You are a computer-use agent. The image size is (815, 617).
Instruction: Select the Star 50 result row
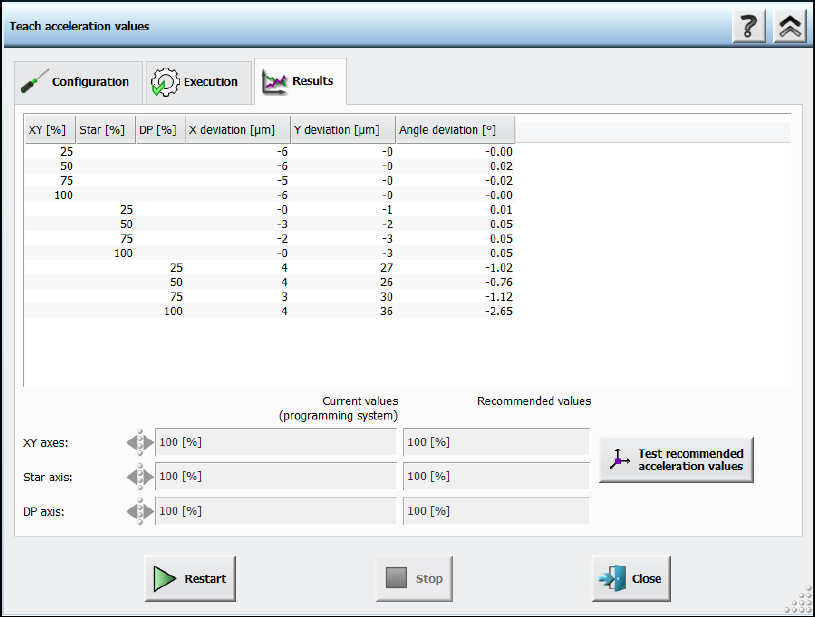[x=270, y=225]
